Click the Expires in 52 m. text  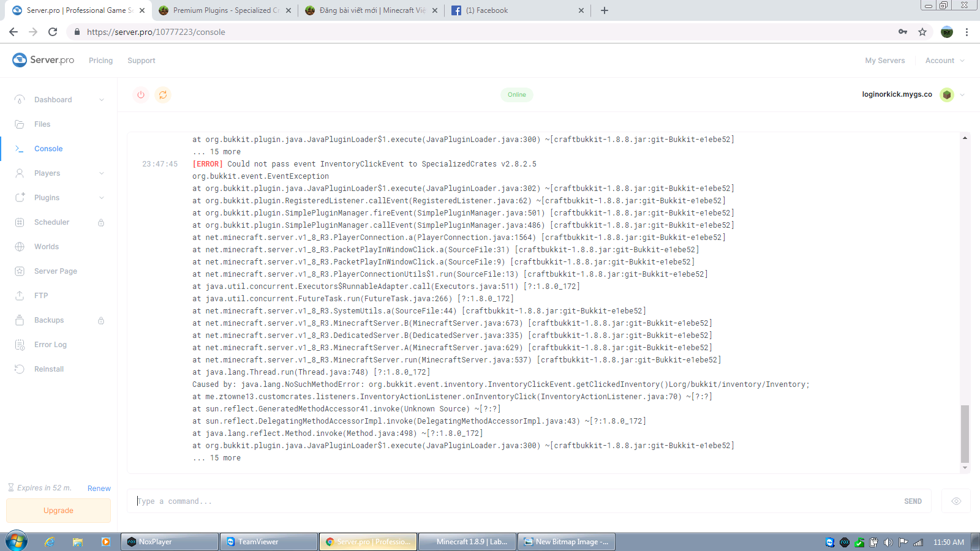point(44,488)
